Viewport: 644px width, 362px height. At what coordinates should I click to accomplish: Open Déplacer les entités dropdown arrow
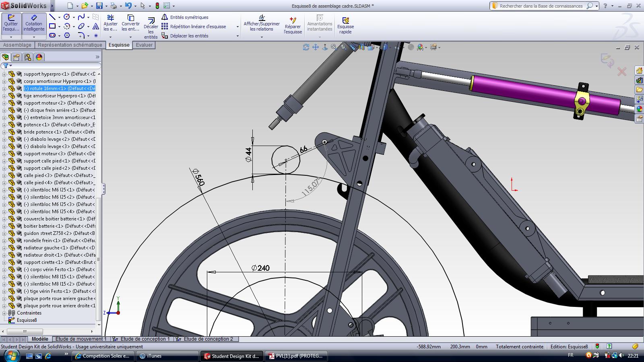pyautogui.click(x=237, y=36)
